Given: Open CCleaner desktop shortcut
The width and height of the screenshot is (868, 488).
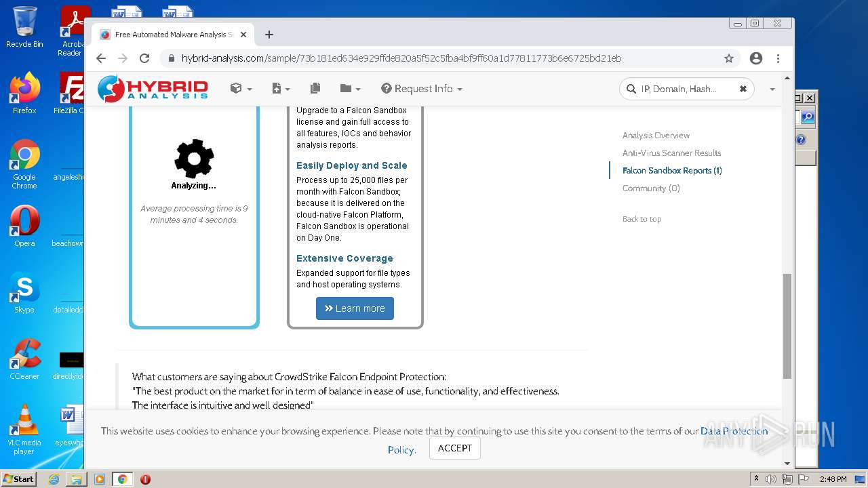Looking at the screenshot, I should click(24, 359).
